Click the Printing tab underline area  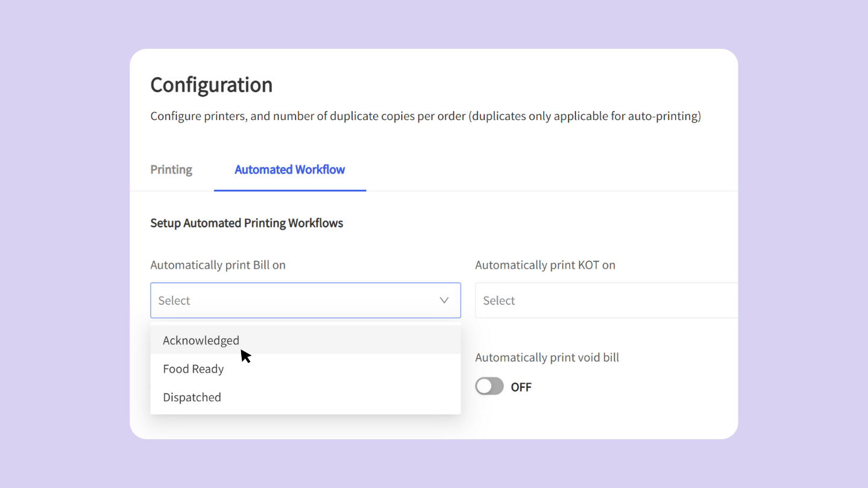(x=171, y=188)
